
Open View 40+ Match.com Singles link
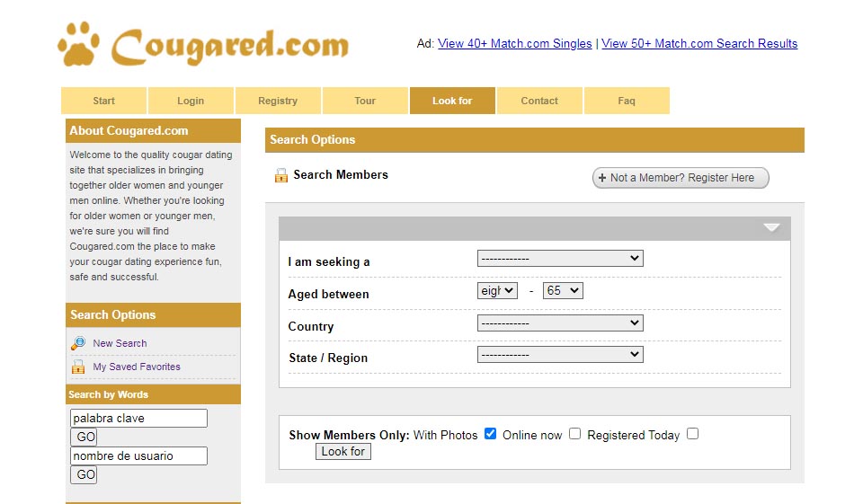click(x=514, y=43)
